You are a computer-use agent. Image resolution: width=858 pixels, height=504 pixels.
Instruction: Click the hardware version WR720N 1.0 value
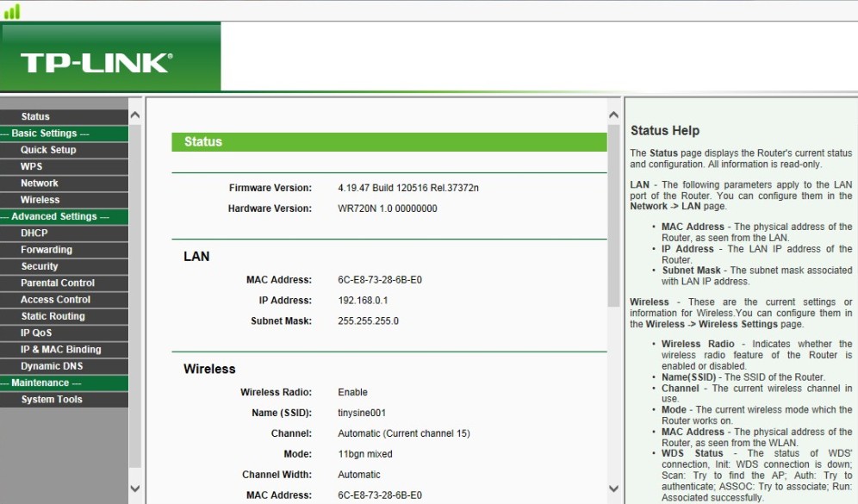click(x=388, y=208)
